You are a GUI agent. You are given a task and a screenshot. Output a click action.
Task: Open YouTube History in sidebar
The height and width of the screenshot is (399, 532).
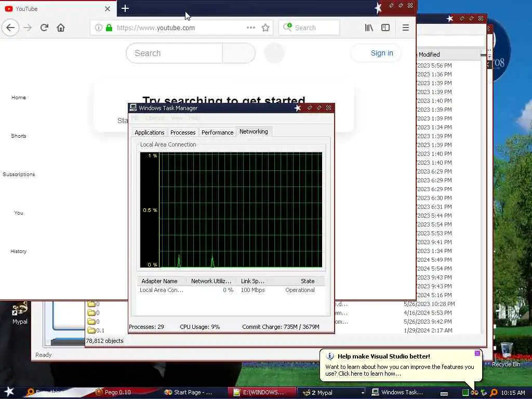[x=19, y=251]
